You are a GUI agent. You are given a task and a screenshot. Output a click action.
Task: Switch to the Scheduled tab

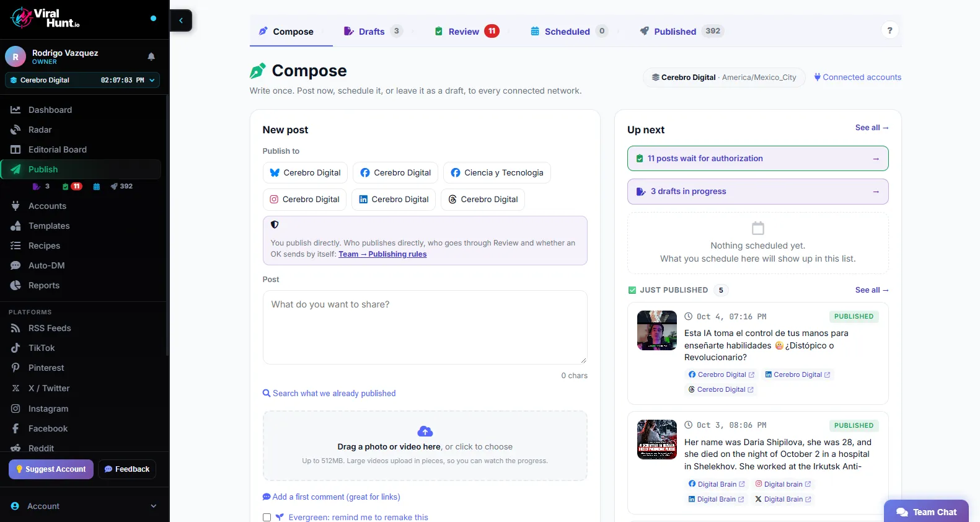pos(568,31)
